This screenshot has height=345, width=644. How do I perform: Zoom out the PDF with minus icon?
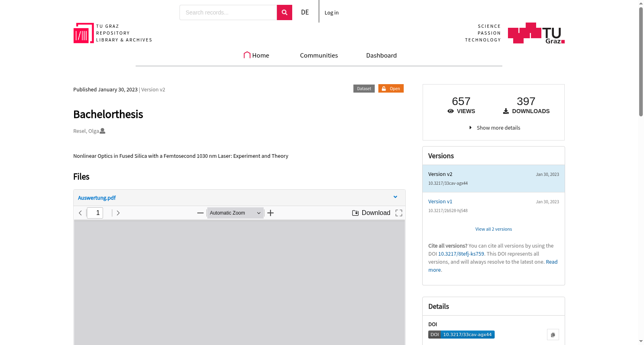click(x=200, y=213)
